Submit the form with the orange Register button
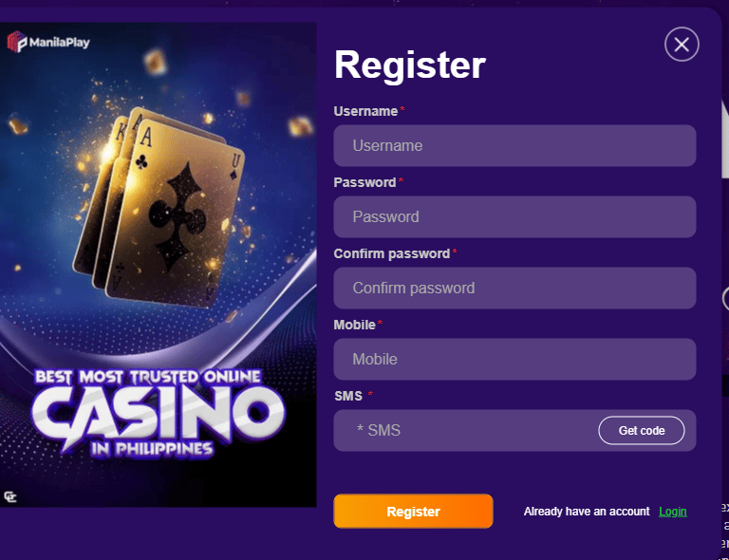The height and width of the screenshot is (560, 729). [x=413, y=512]
